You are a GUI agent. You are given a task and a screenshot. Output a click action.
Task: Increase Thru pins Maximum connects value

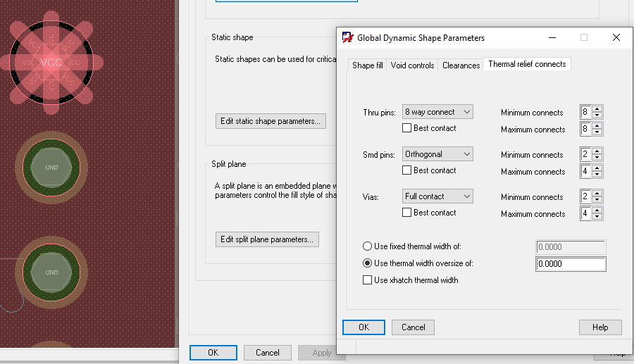(597, 125)
